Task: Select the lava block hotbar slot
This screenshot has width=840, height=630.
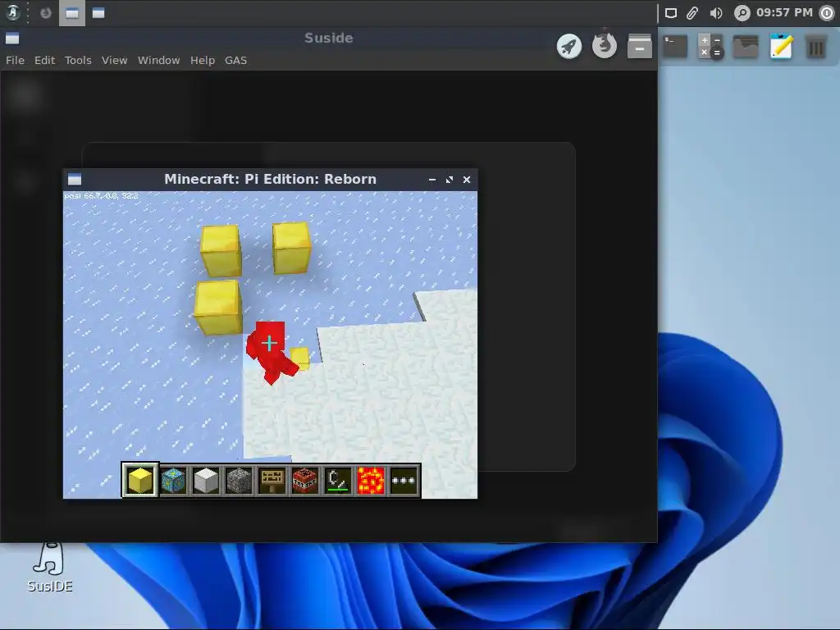Action: tap(371, 480)
